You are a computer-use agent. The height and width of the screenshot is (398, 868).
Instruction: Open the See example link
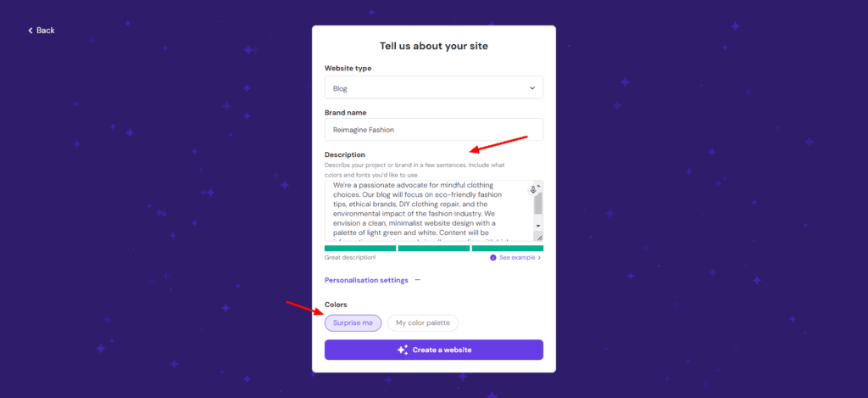[x=517, y=258]
